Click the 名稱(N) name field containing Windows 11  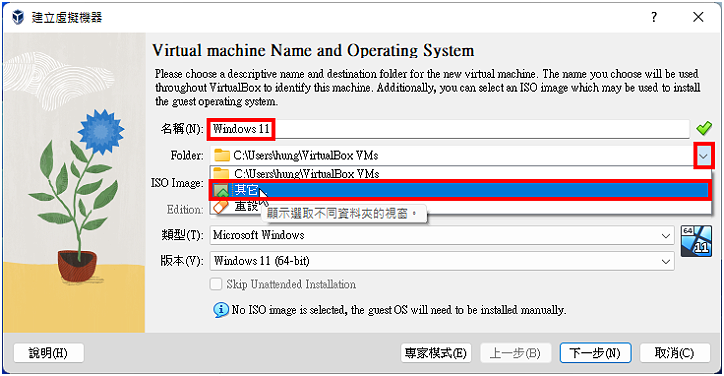pyautogui.click(x=449, y=129)
